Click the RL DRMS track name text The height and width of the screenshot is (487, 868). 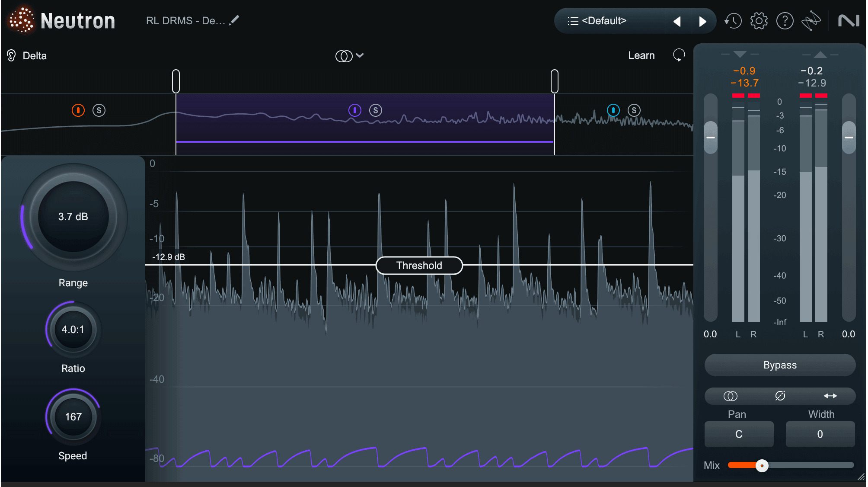click(x=185, y=21)
